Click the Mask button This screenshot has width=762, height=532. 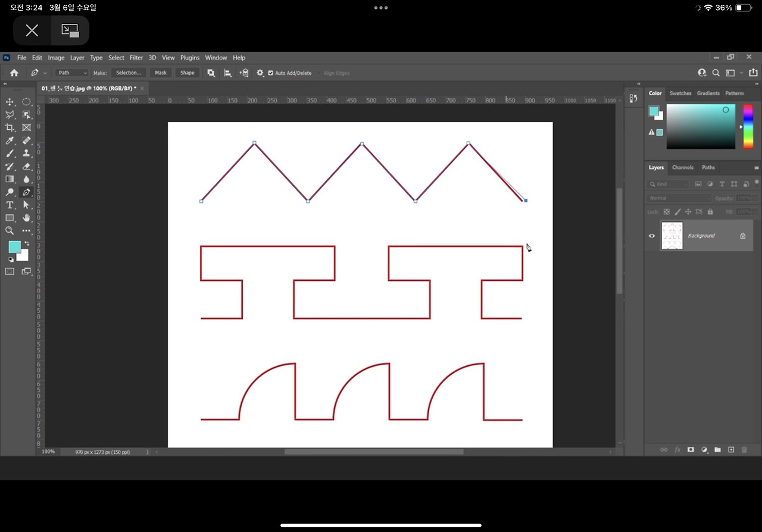point(161,73)
